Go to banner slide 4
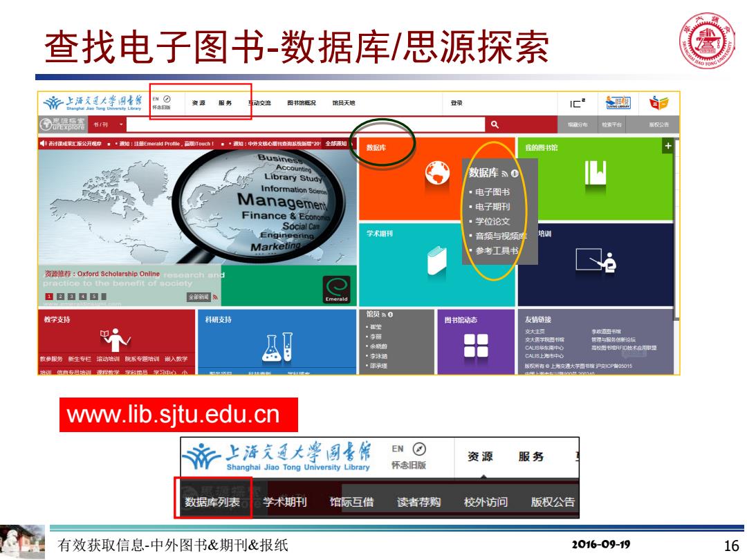Image resolution: width=747 pixels, height=560 pixels. point(82,297)
